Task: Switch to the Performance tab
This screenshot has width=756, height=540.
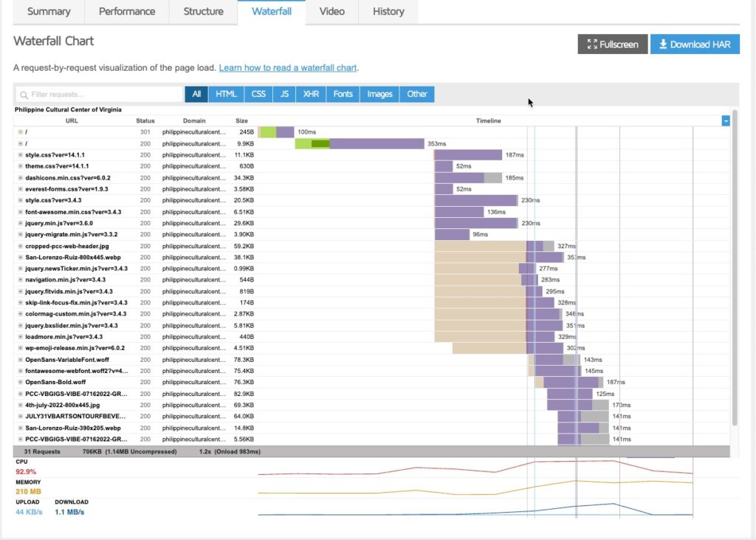Action: (127, 12)
